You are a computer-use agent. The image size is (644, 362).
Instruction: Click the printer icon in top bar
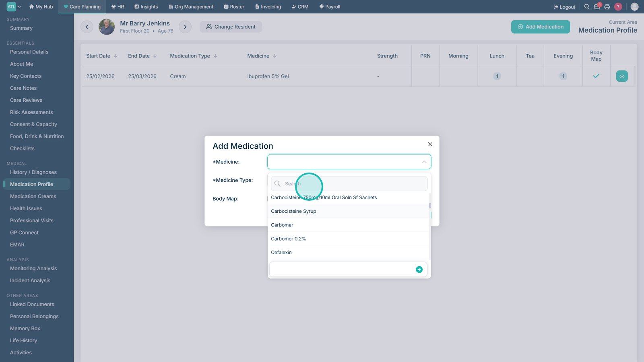pyautogui.click(x=607, y=7)
